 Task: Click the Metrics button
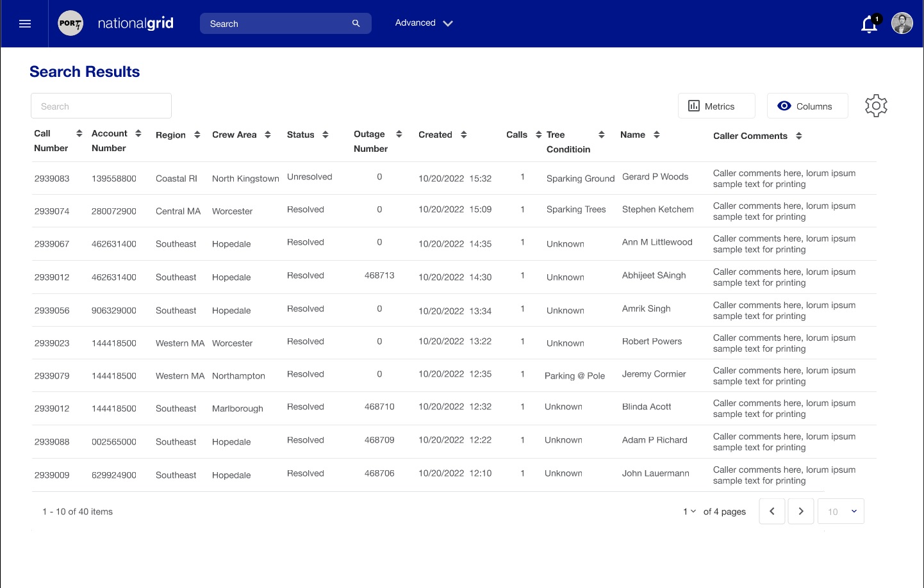(716, 106)
